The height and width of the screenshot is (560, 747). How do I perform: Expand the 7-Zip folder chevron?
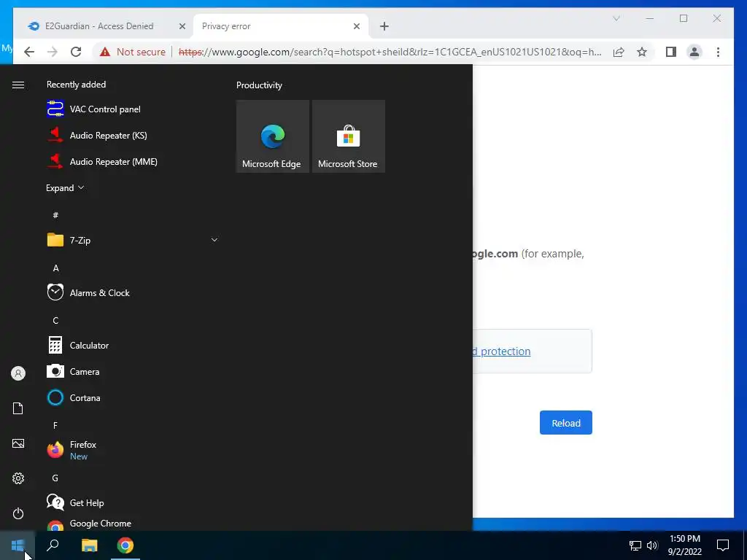(x=214, y=240)
